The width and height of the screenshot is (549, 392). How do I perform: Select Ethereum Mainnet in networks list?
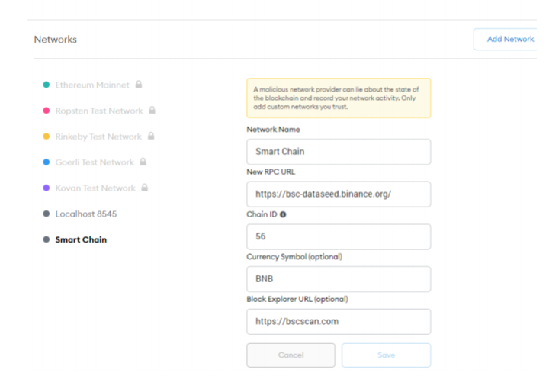[x=92, y=85]
